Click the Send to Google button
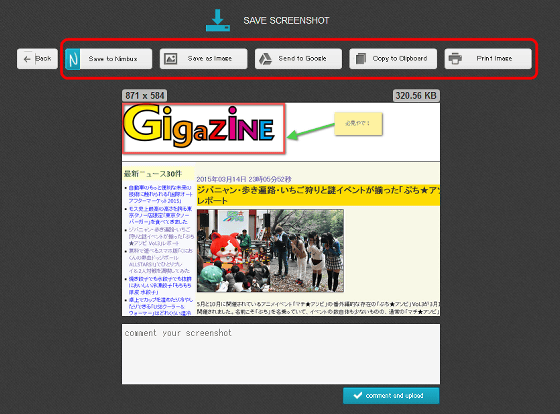This screenshot has height=414, width=560. pos(298,59)
